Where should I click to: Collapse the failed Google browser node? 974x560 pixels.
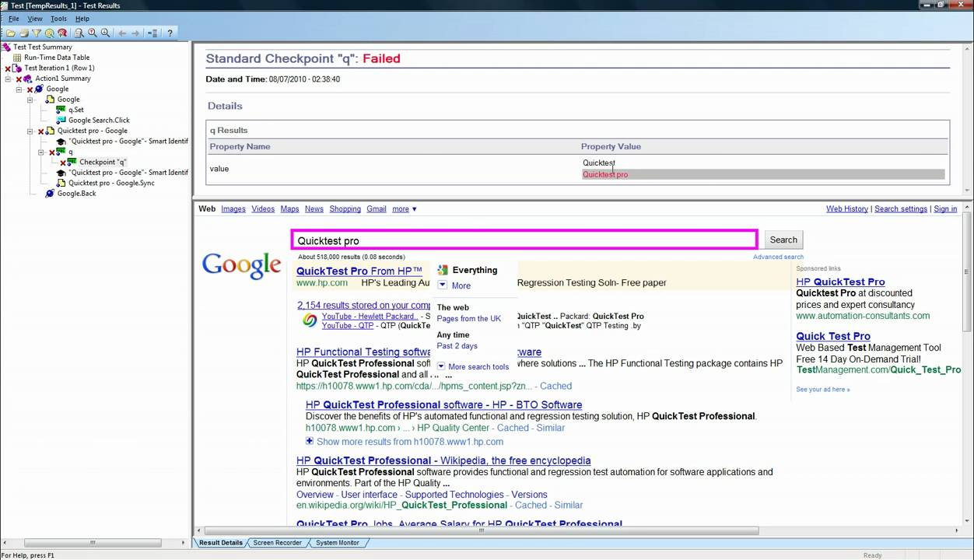pos(19,89)
